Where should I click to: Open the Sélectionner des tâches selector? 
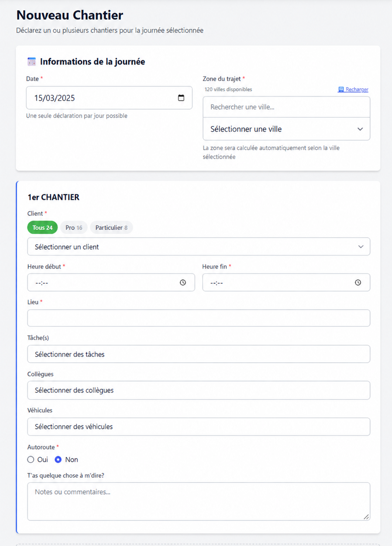(199, 354)
